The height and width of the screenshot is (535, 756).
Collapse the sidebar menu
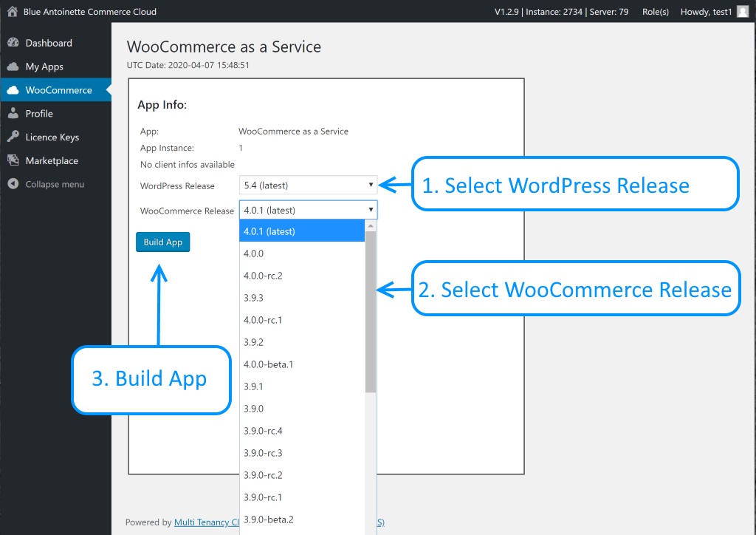point(55,184)
